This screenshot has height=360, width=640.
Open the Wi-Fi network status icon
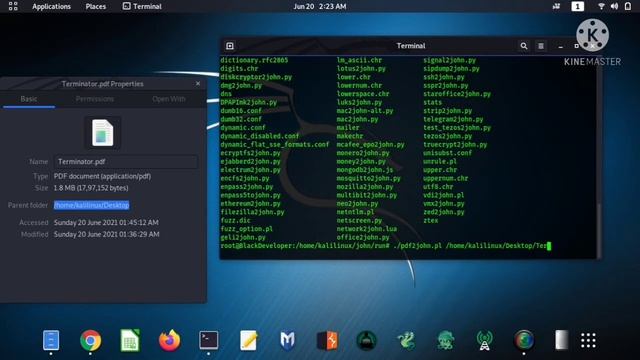(601, 6)
